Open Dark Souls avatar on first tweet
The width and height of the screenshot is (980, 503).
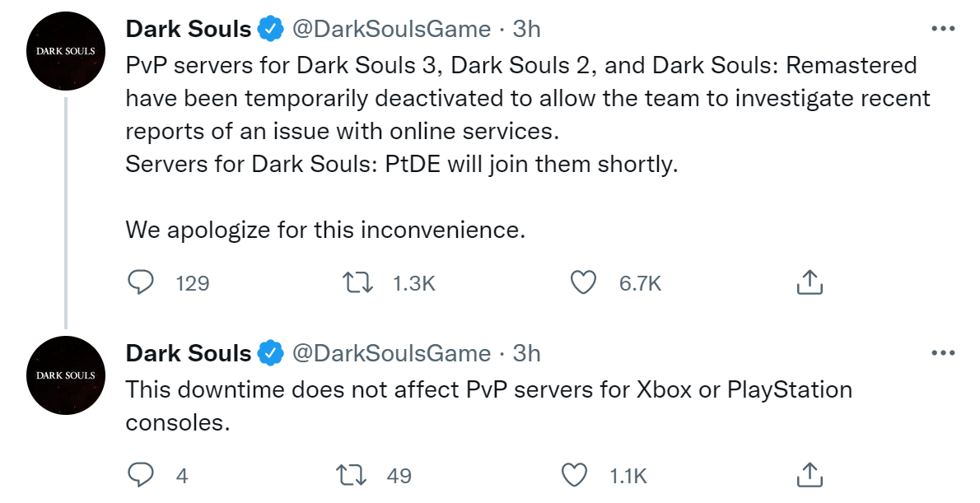point(66,51)
